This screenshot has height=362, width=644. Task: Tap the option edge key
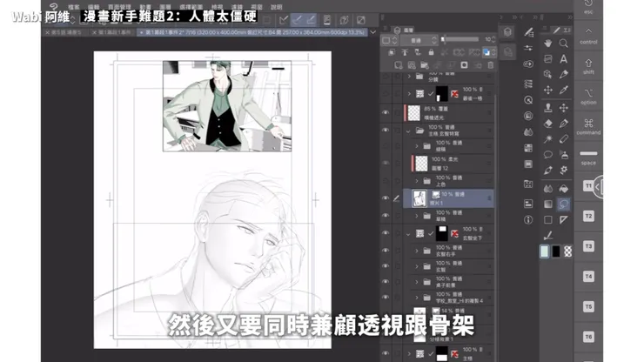tap(588, 97)
